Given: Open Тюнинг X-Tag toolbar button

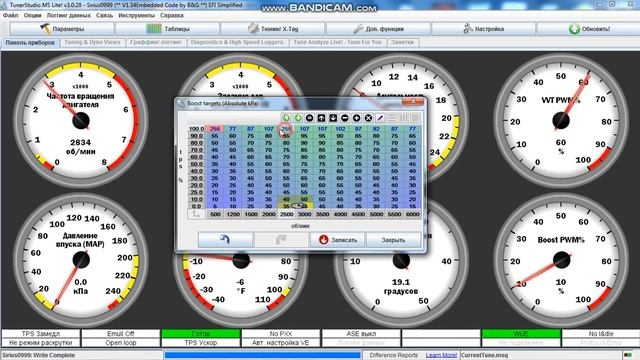Looking at the screenshot, I should point(273,29).
